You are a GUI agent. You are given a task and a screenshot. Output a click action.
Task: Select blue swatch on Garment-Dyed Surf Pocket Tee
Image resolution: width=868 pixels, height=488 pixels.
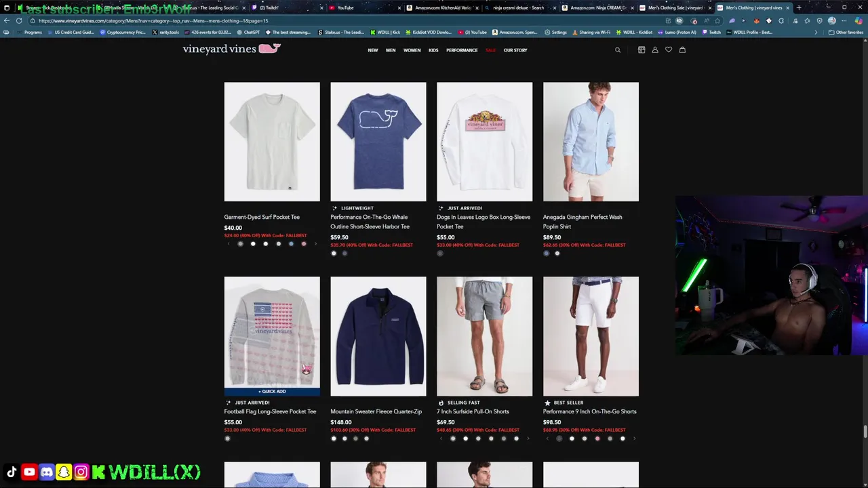coord(291,244)
